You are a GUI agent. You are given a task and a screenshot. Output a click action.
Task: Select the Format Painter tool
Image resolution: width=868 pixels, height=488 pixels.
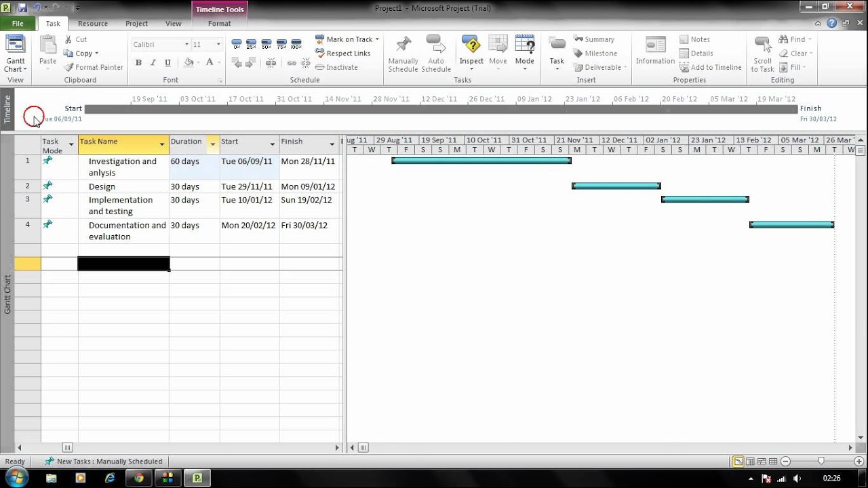[x=94, y=67]
